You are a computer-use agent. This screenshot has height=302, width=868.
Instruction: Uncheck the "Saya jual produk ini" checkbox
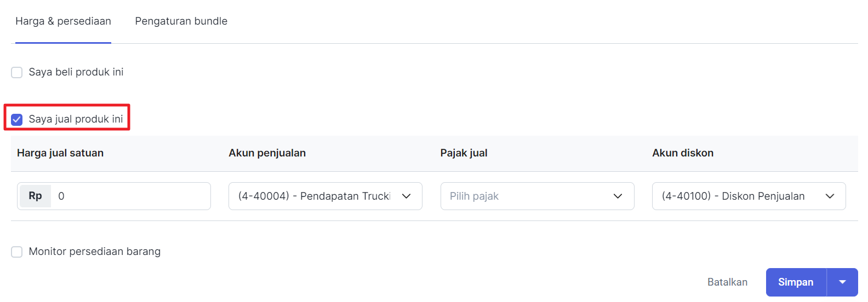click(x=17, y=119)
